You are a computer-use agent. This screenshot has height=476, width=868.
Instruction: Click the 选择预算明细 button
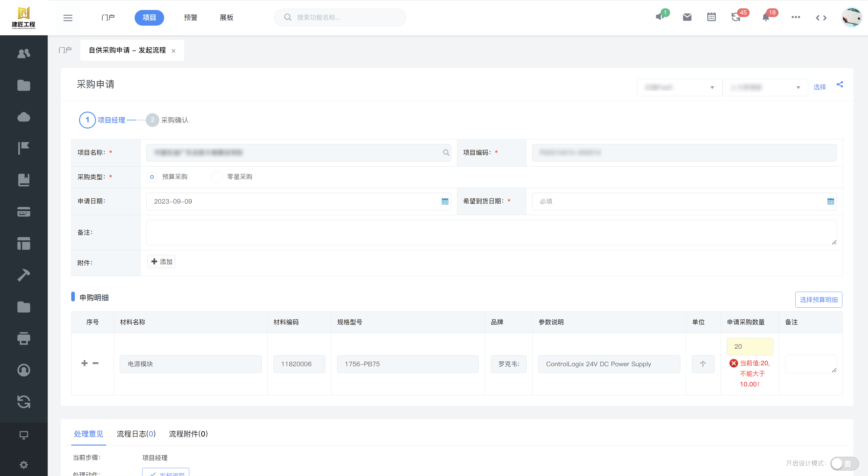coord(819,300)
